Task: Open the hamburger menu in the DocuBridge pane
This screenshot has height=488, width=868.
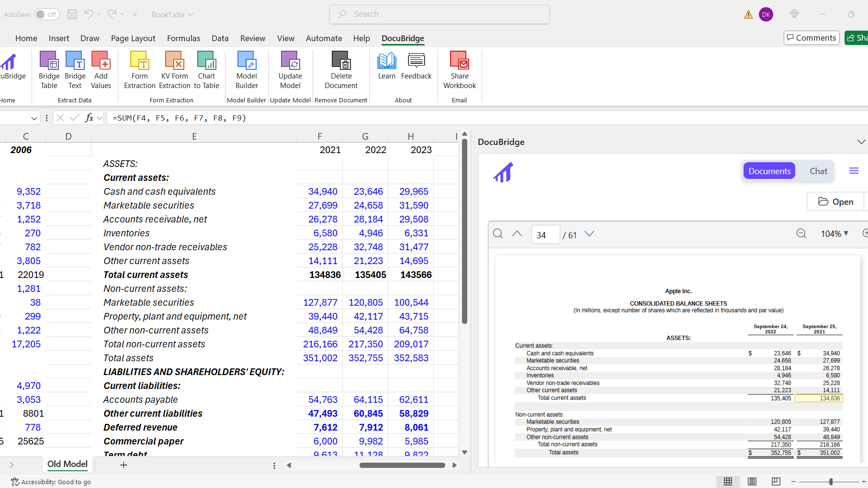Action: pos(854,171)
